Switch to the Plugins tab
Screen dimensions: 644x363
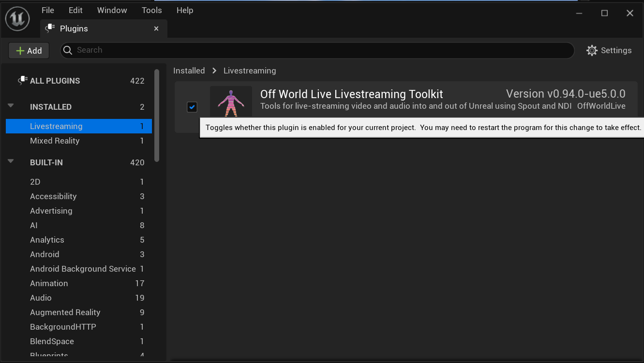[104, 29]
